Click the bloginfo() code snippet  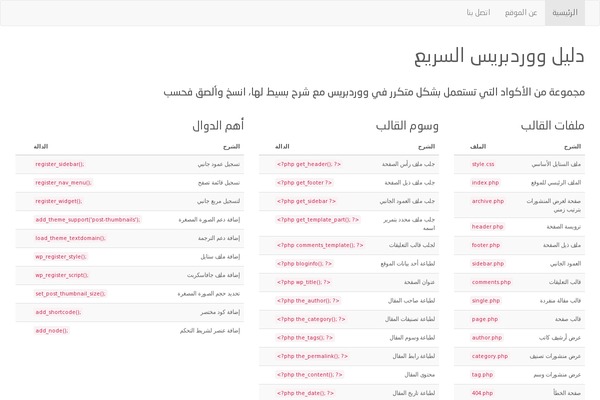pyautogui.click(x=305, y=263)
